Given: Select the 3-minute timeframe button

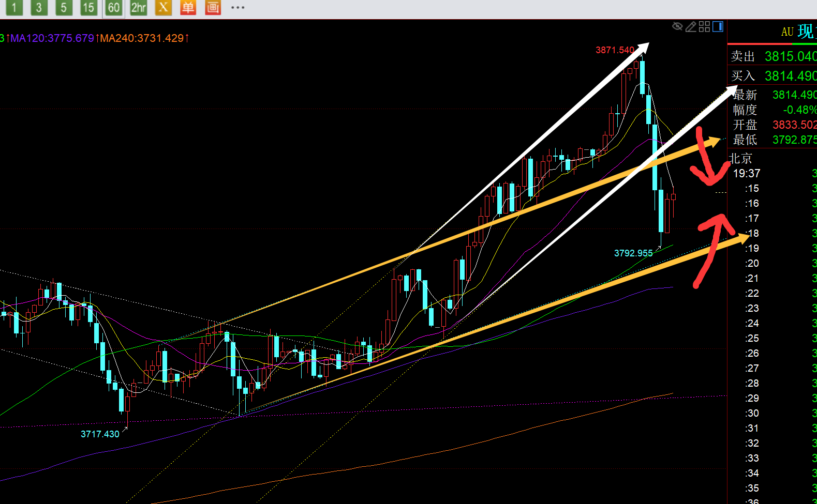Looking at the screenshot, I should pos(39,8).
